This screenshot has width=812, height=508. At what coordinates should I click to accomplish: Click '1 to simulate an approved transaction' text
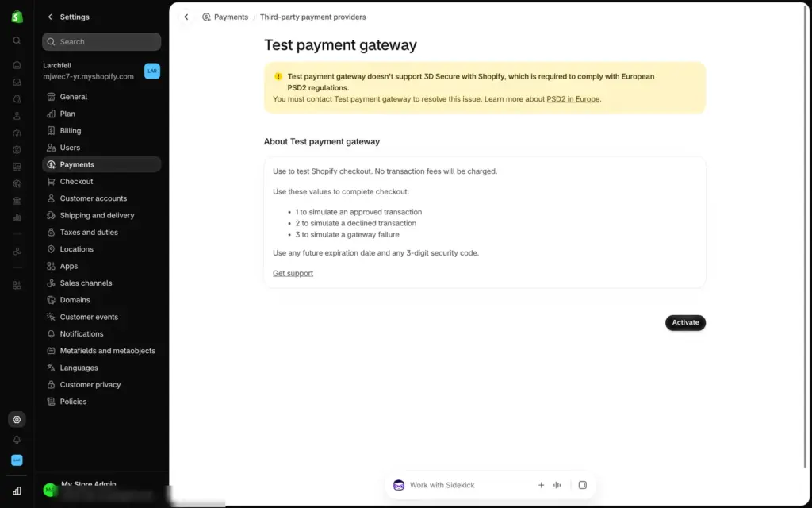point(358,212)
